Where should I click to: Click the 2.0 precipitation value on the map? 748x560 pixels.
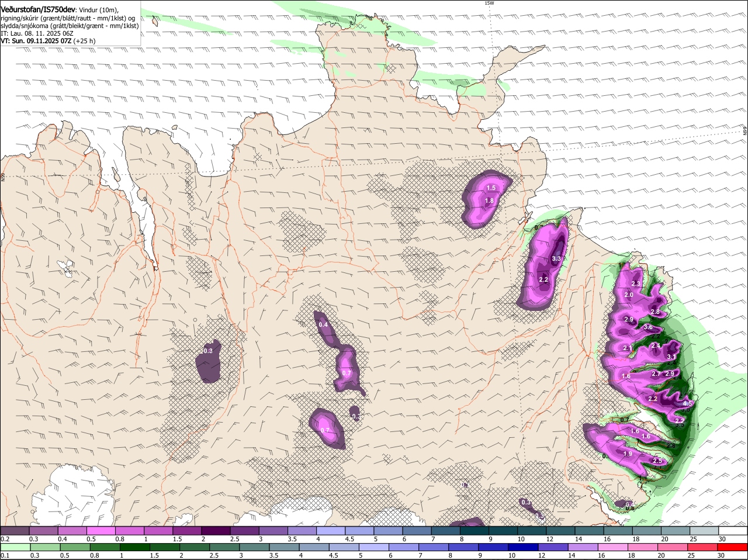click(629, 295)
